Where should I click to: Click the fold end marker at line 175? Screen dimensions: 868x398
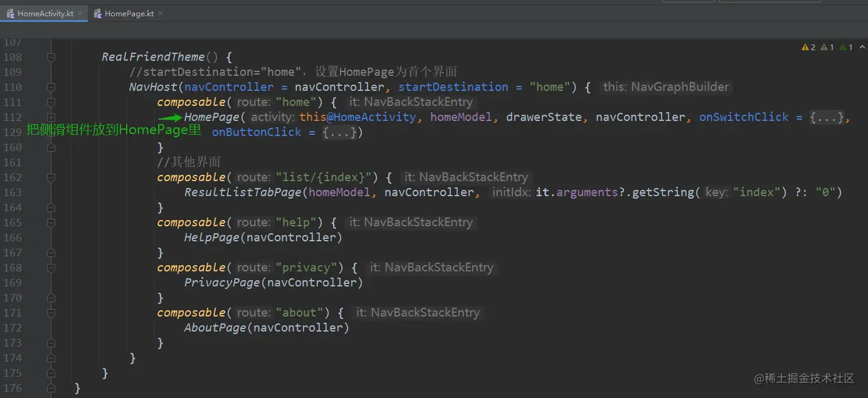point(51,373)
